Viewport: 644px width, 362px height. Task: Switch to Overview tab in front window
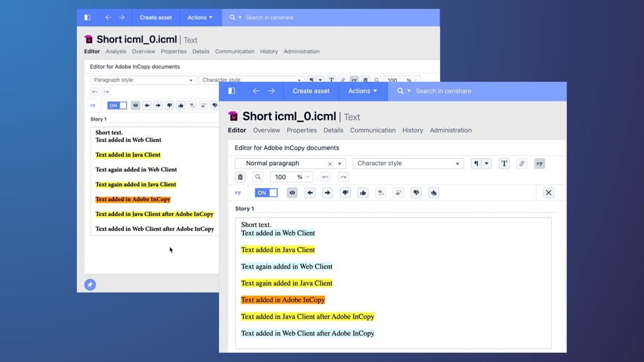click(267, 130)
